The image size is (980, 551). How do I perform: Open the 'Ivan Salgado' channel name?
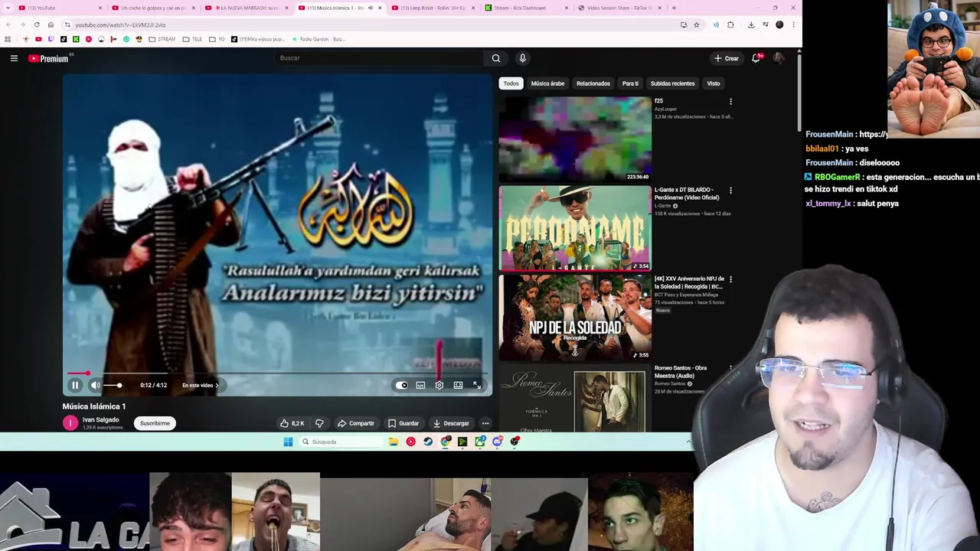[101, 419]
